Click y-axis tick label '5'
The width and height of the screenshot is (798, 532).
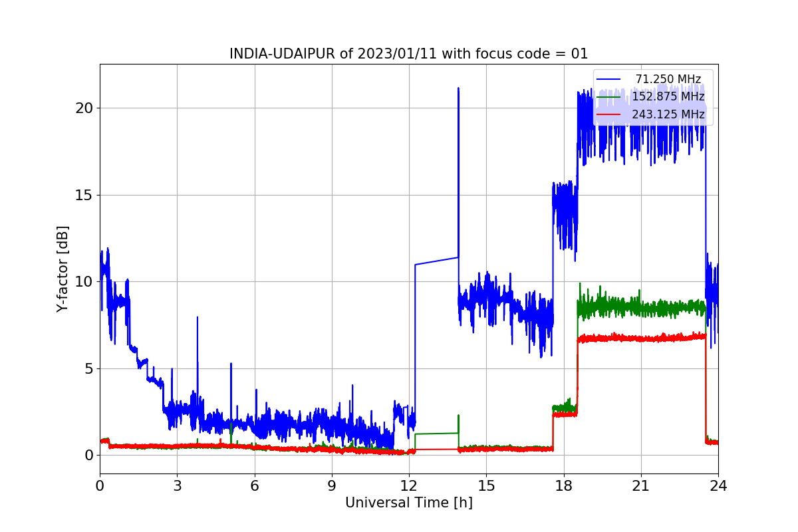pos(89,368)
